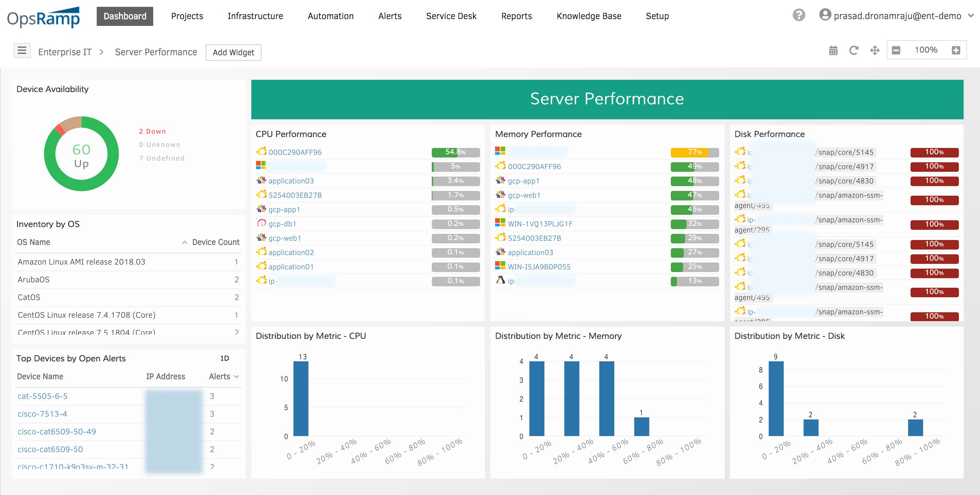Viewport: 980px width, 495px height.
Task: Refresh the dashboard
Action: pos(853,50)
